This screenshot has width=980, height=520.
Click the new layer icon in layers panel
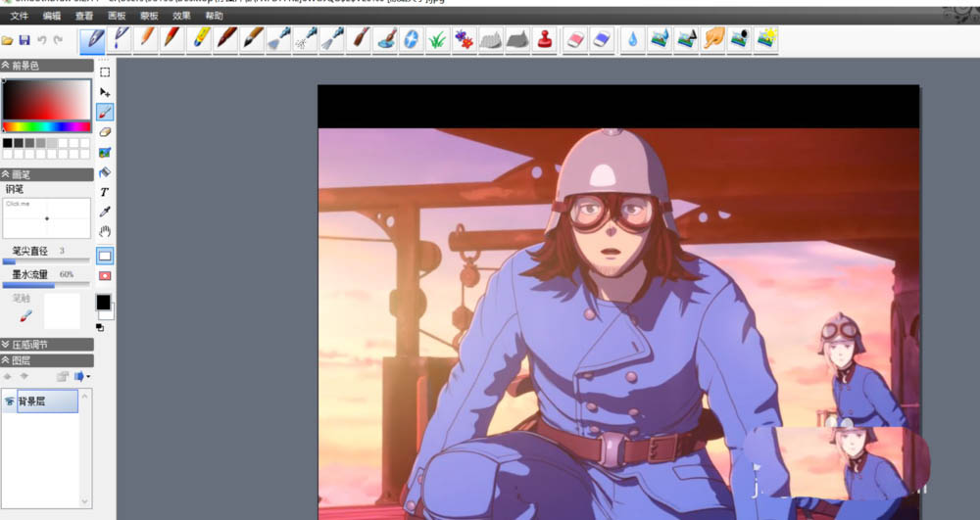63,376
